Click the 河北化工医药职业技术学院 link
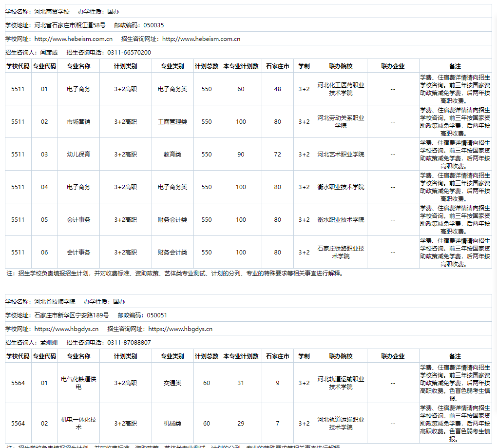This screenshot has width=497, height=448. point(341,89)
